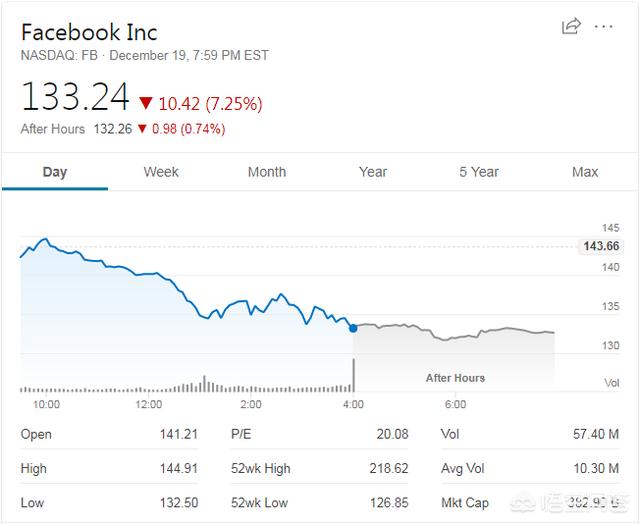This screenshot has height=524, width=640.
Task: Click the After Hours label inside the chart
Action: tap(455, 378)
